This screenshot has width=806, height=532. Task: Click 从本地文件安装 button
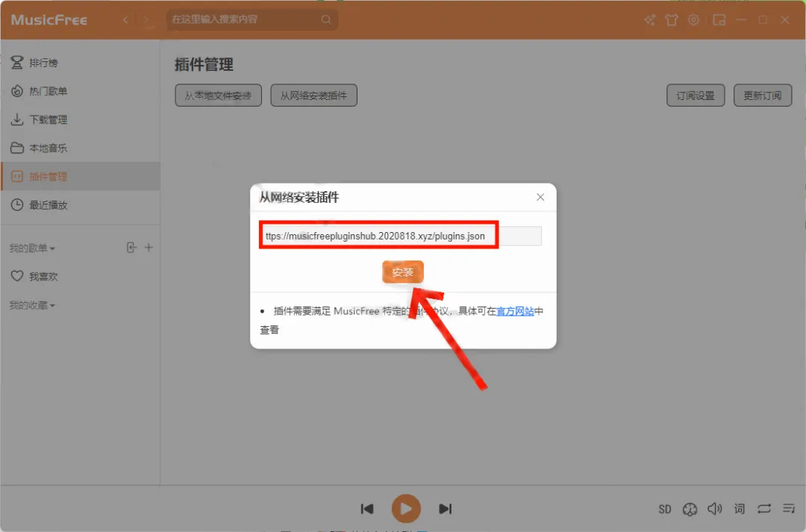pyautogui.click(x=218, y=96)
